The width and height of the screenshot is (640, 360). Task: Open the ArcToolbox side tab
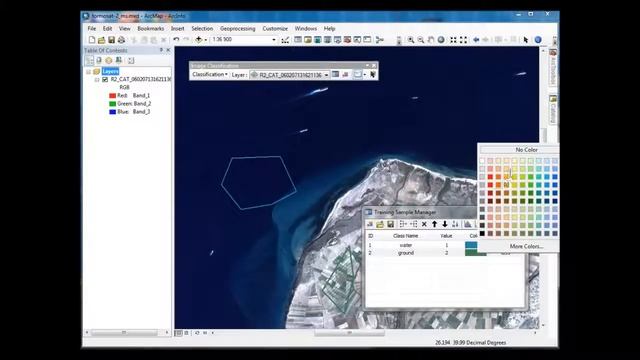pyautogui.click(x=553, y=67)
